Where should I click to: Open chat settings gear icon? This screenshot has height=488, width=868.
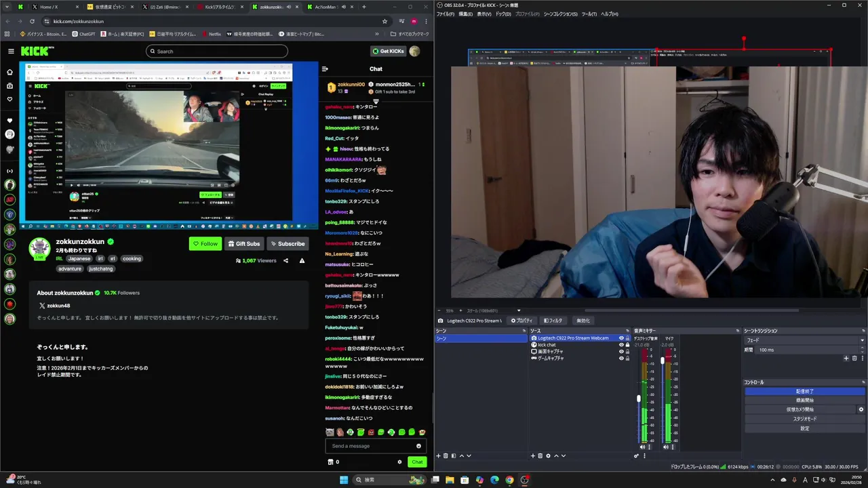399,462
